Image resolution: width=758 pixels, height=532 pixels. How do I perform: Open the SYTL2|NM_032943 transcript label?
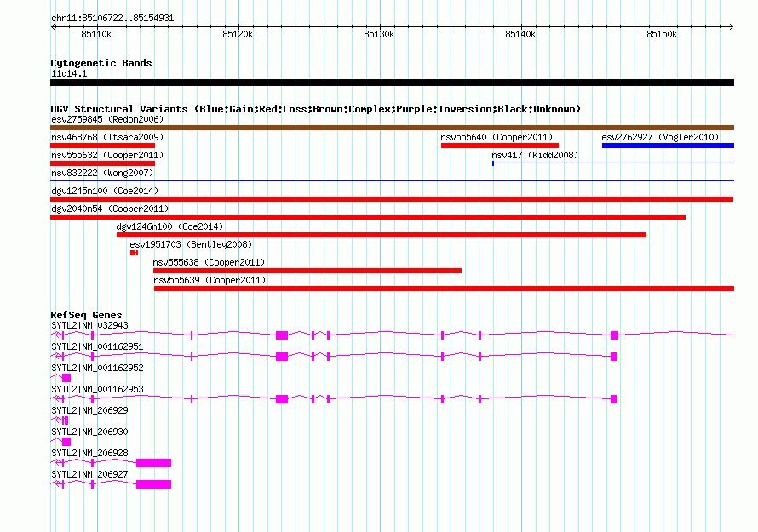(90, 326)
